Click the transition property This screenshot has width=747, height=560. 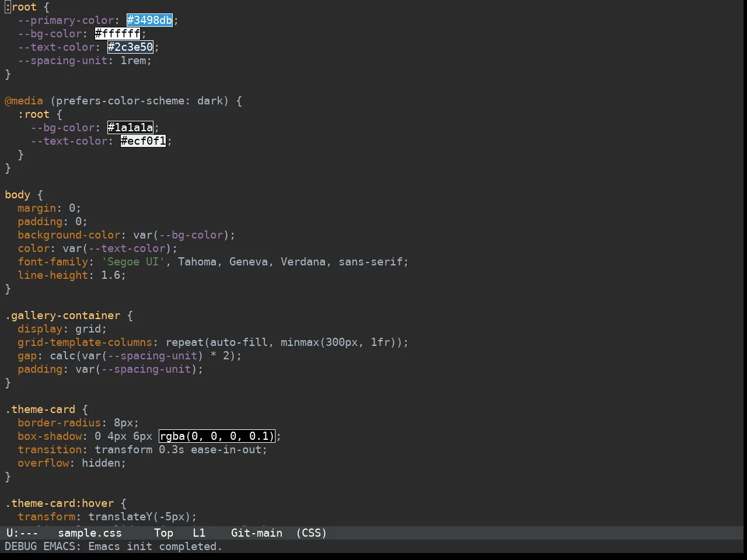tap(50, 450)
